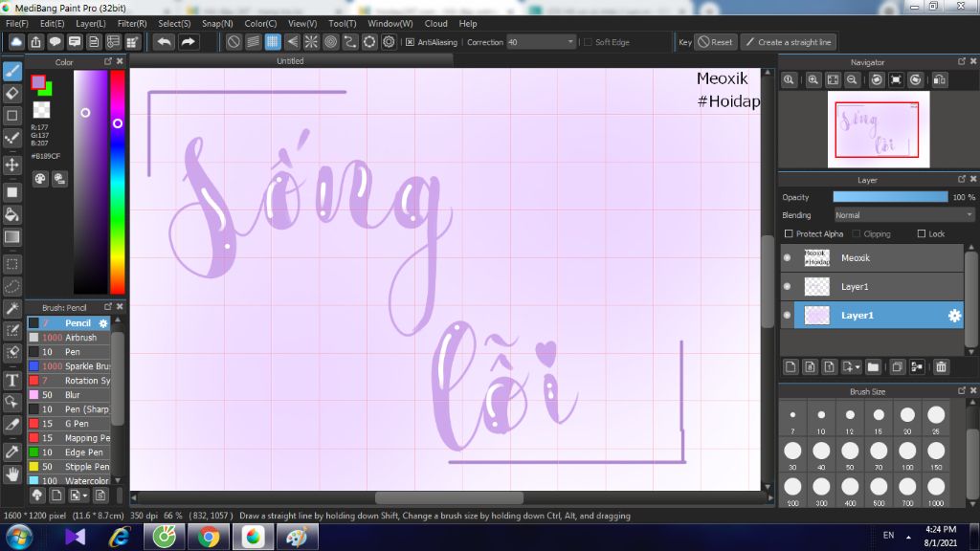The width and height of the screenshot is (980, 551).
Task: Zoom in using Navigator magnifier plus
Action: [813, 80]
